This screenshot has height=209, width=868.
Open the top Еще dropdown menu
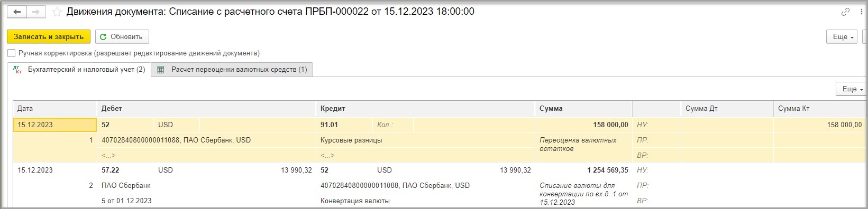[842, 37]
